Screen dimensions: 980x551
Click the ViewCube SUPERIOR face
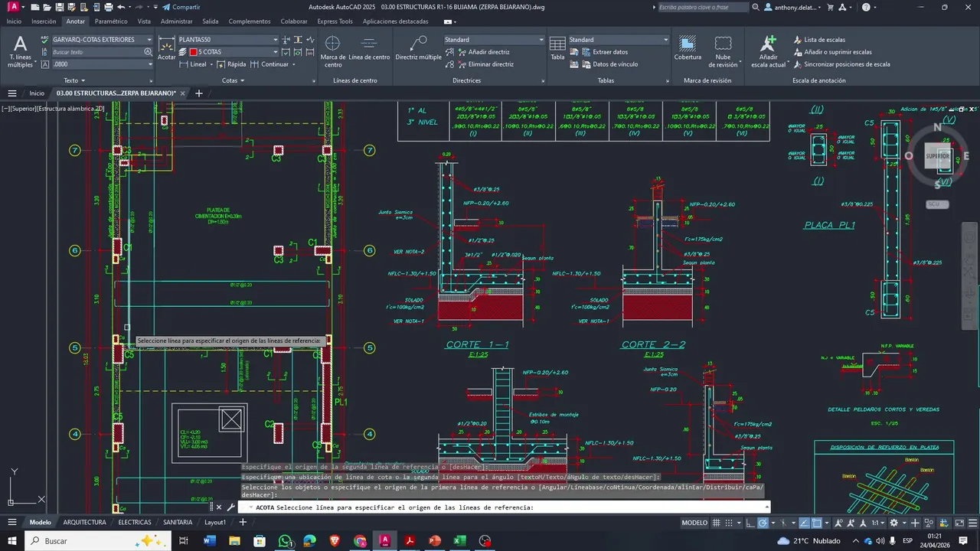(938, 155)
